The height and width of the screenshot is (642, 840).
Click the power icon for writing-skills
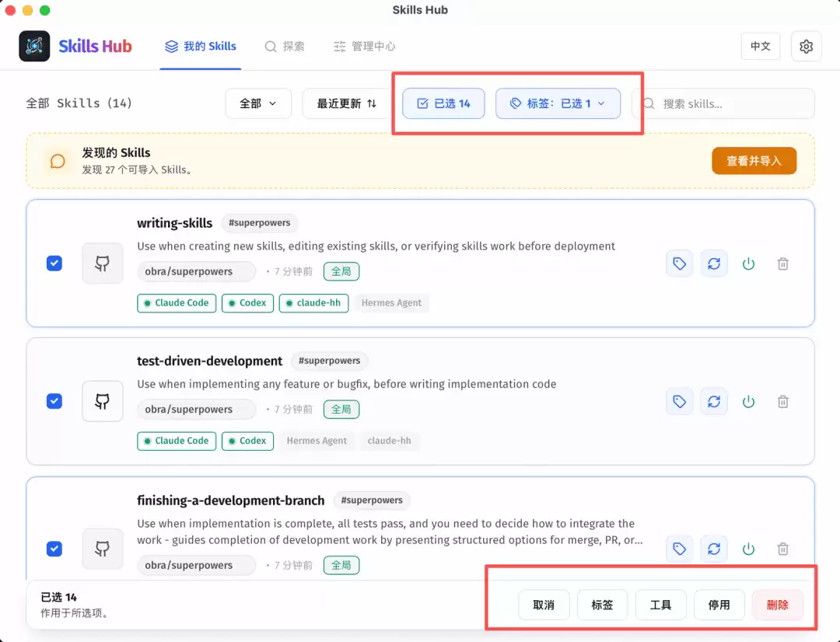(748, 263)
